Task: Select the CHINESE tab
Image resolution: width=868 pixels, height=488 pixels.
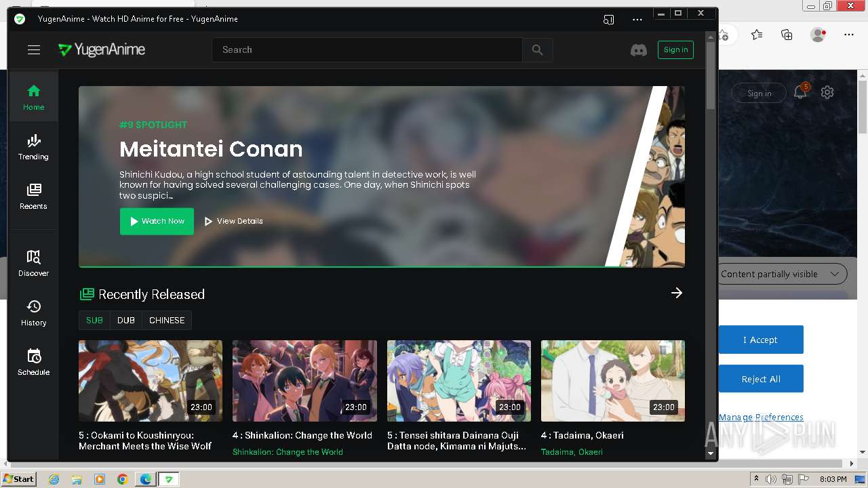Action: tap(167, 321)
